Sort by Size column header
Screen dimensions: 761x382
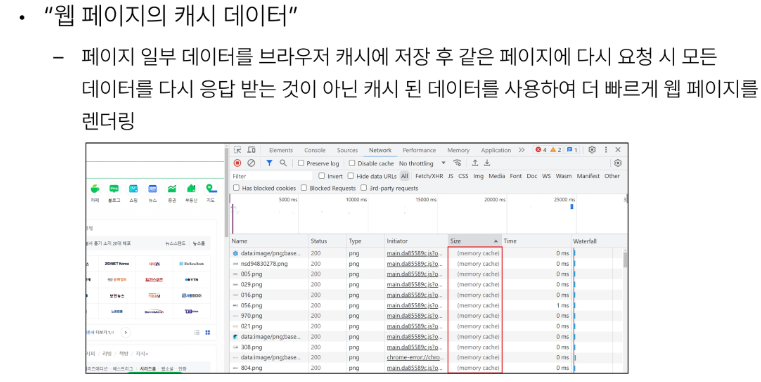pos(475,241)
